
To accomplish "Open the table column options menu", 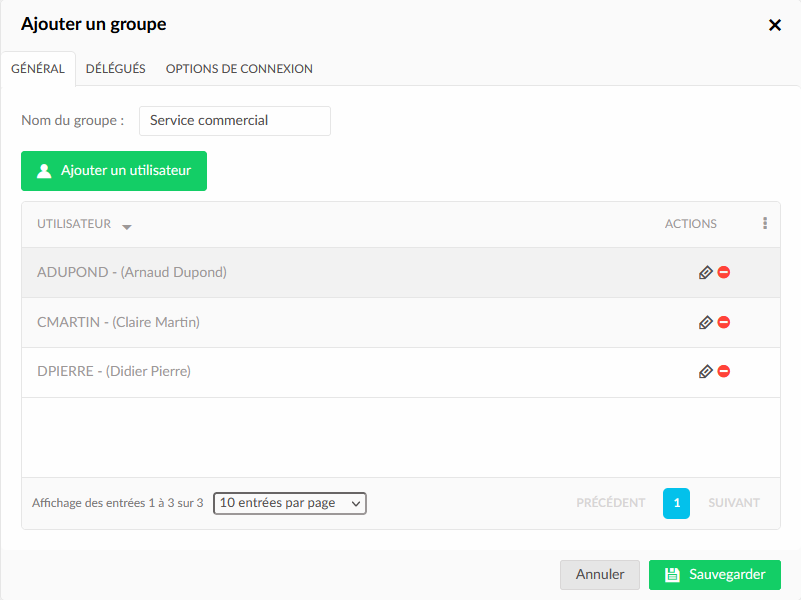I will tap(765, 223).
